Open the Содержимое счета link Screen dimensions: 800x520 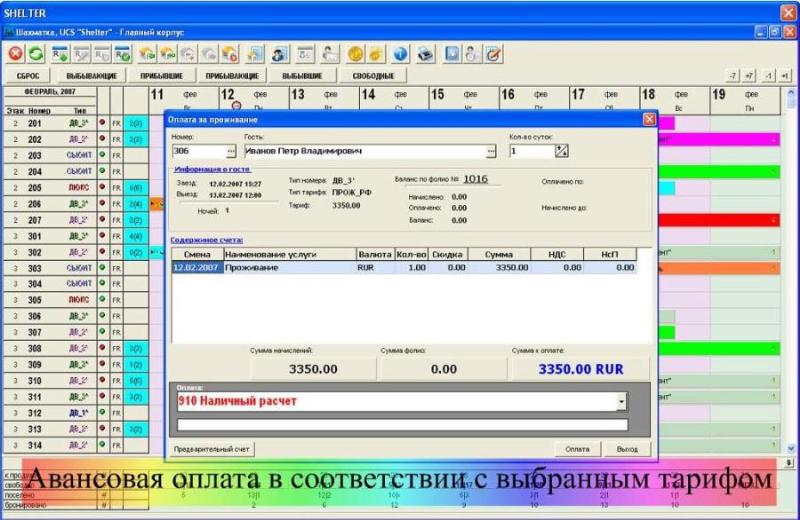click(x=207, y=240)
